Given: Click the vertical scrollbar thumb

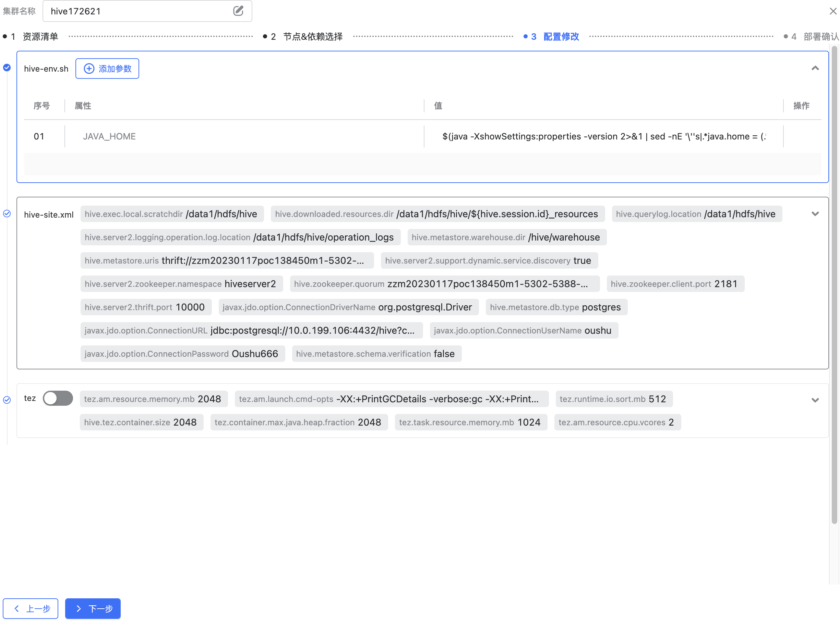Looking at the screenshot, I should point(834,285).
